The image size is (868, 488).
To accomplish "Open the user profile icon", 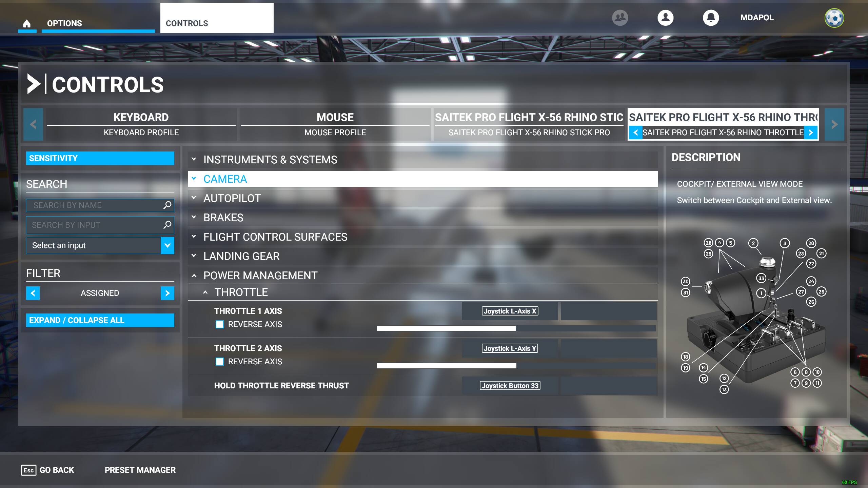I will pyautogui.click(x=665, y=18).
